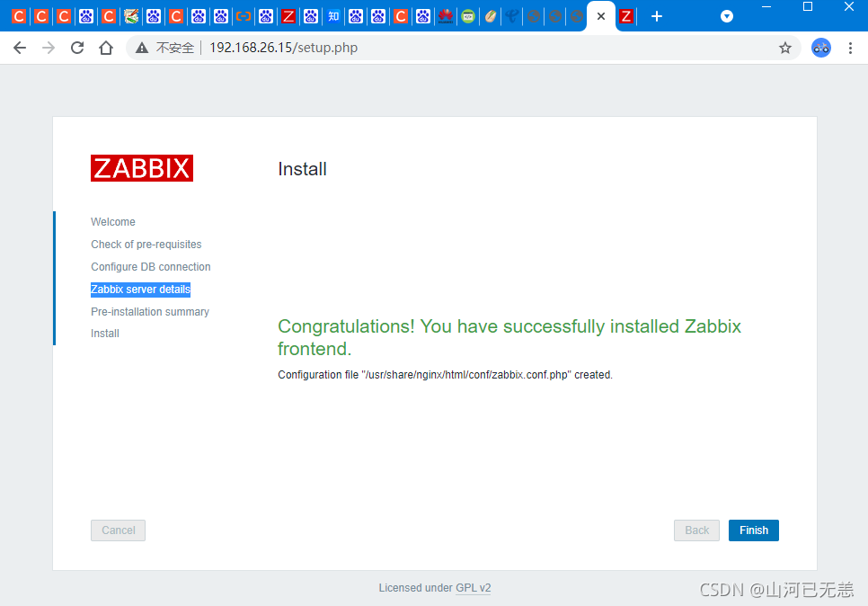Click the ZABBIX logo
Screen dimensions: 868x606
142,168
